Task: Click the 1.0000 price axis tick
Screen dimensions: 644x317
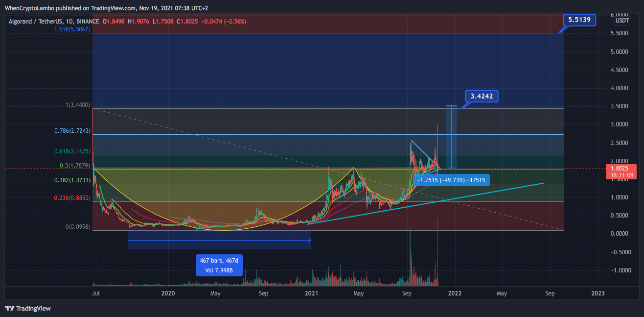Action: click(619, 197)
